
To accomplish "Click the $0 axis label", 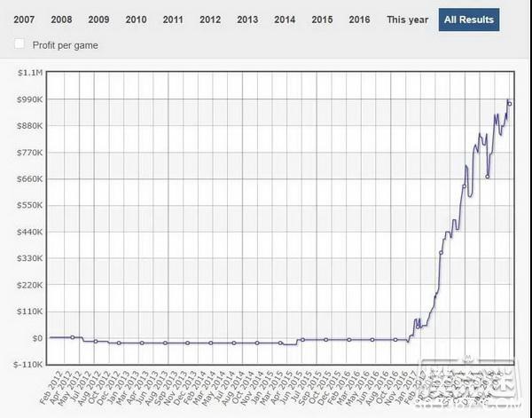I will pyautogui.click(x=37, y=338).
